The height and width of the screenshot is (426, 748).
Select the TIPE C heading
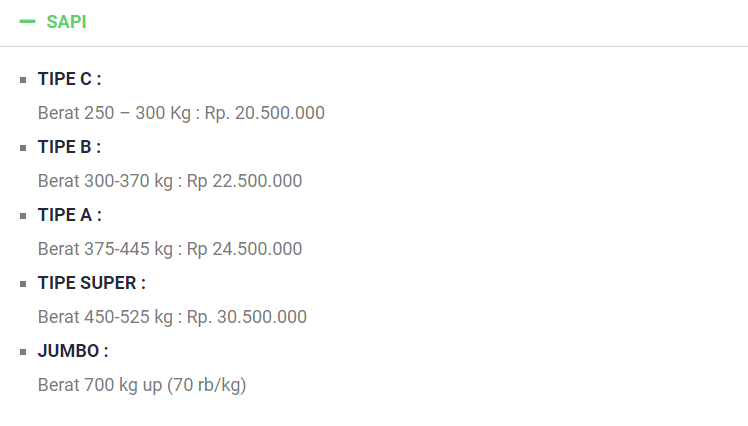coord(69,79)
